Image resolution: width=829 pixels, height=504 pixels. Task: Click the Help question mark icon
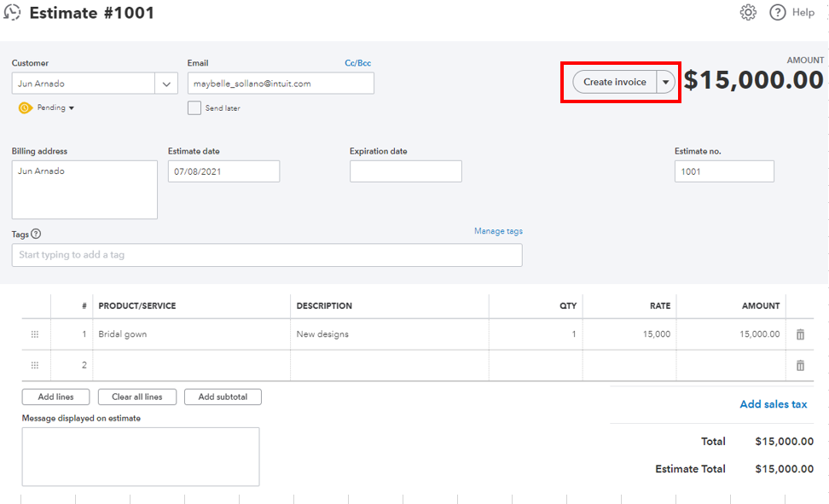pyautogui.click(x=777, y=13)
